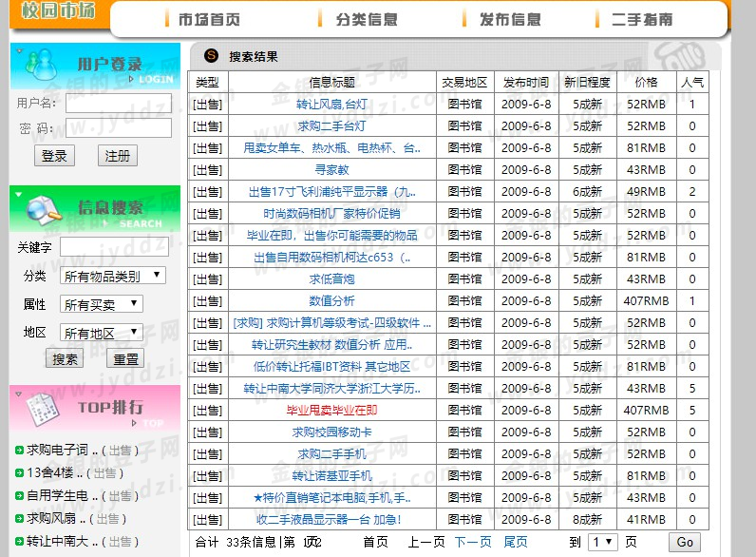This screenshot has height=557, width=756.
Task: Open listing 出售自用数码相机柯达c653
Action: click(331, 258)
